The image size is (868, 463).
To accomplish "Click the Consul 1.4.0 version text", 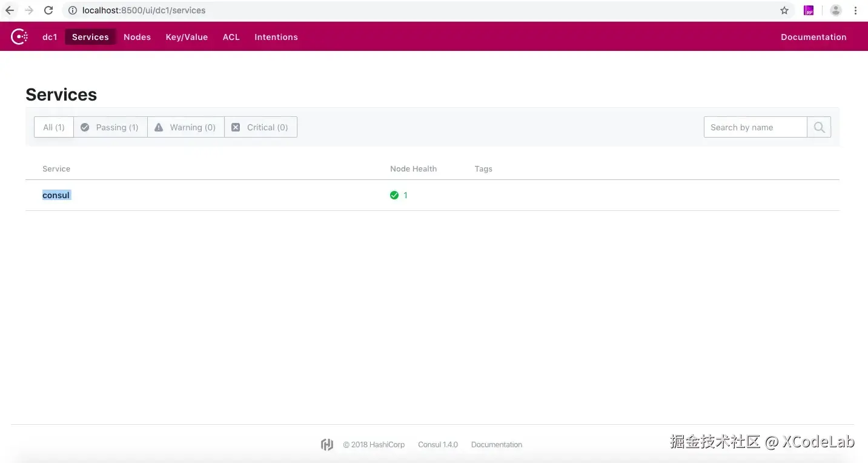I will click(x=438, y=445).
